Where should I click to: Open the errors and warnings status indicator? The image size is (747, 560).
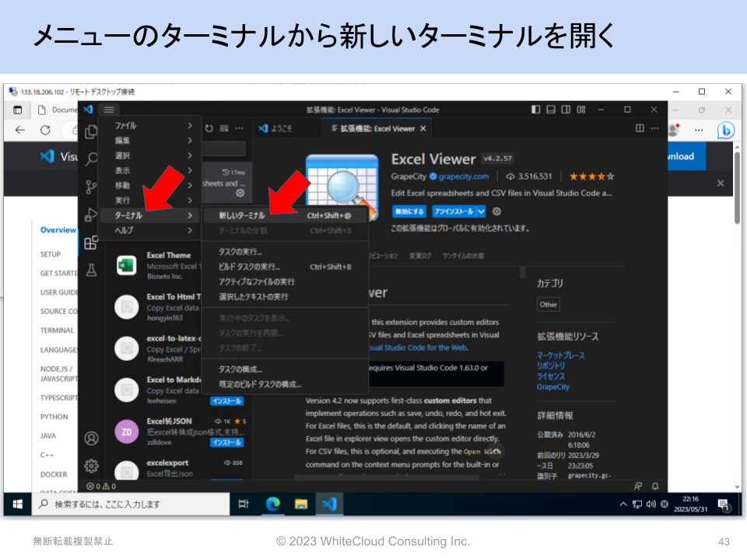[x=101, y=486]
